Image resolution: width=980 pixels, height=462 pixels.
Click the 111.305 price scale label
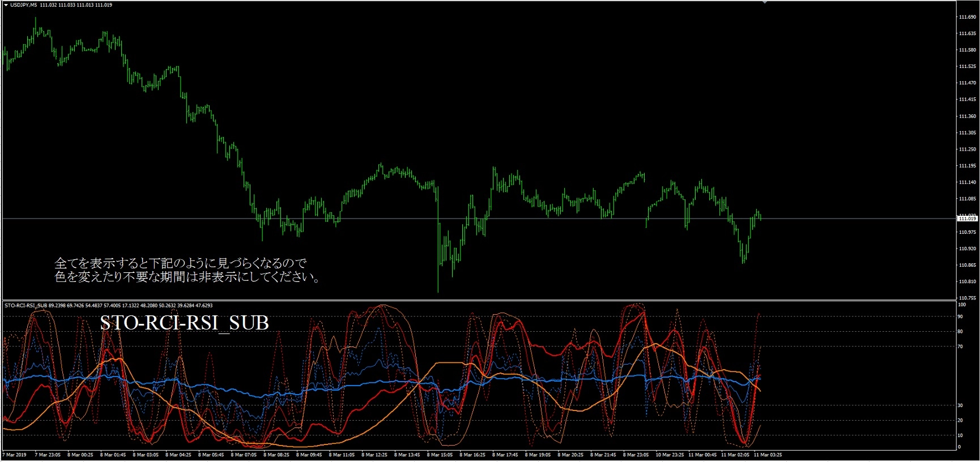tap(967, 132)
